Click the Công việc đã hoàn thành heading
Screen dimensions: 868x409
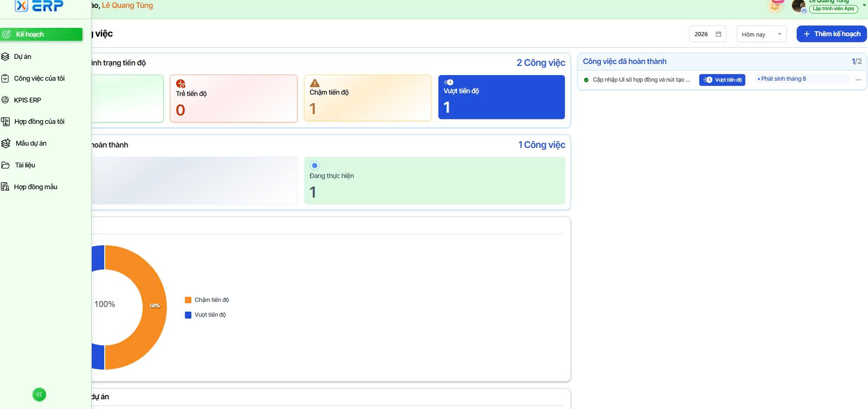625,62
